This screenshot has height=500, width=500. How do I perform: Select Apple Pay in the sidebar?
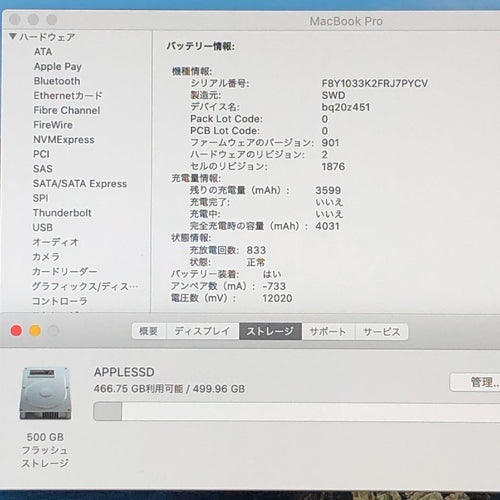pos(58,67)
